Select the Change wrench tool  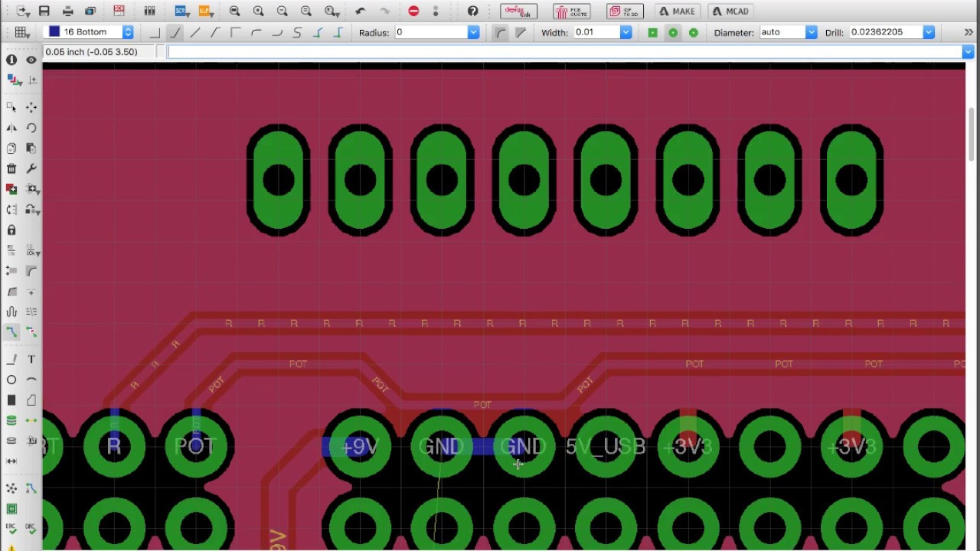[x=31, y=168]
